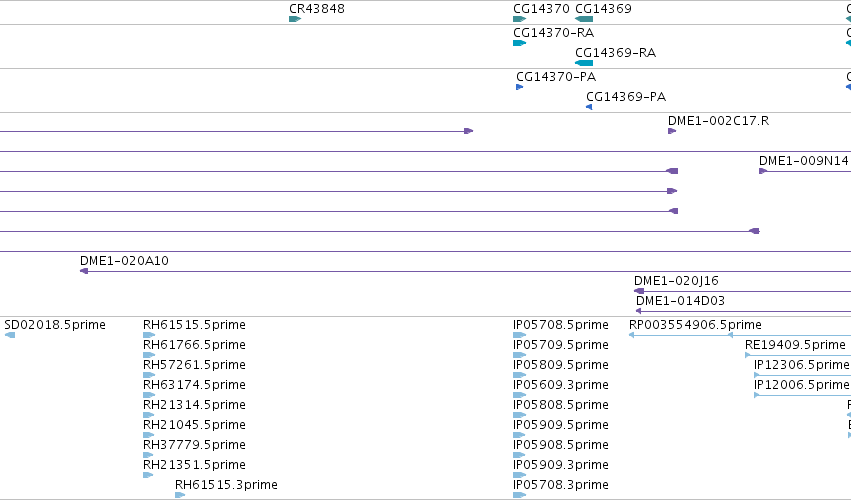Select the RE19409.5prime EST label

(795, 345)
